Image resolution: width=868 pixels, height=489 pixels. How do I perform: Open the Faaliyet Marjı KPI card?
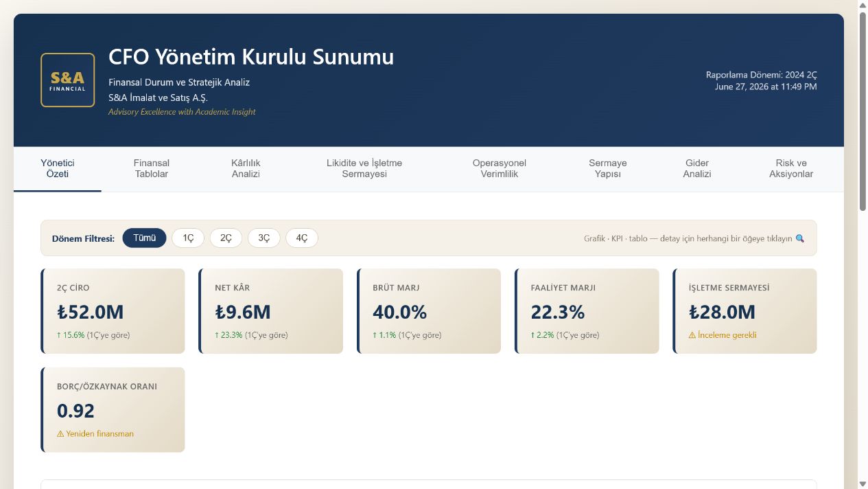tap(587, 311)
